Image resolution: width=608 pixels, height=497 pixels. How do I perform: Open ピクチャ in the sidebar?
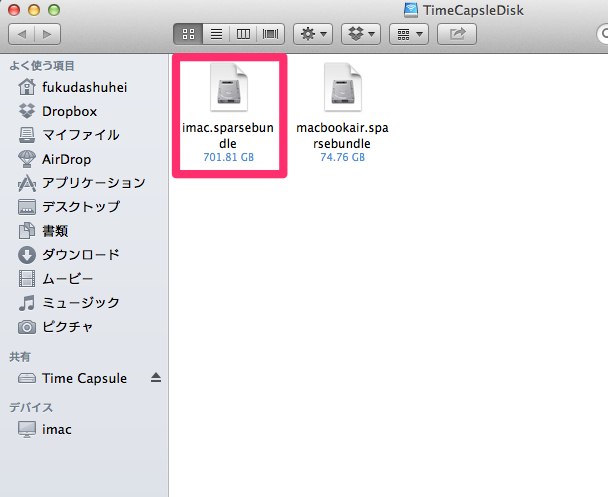point(85,327)
